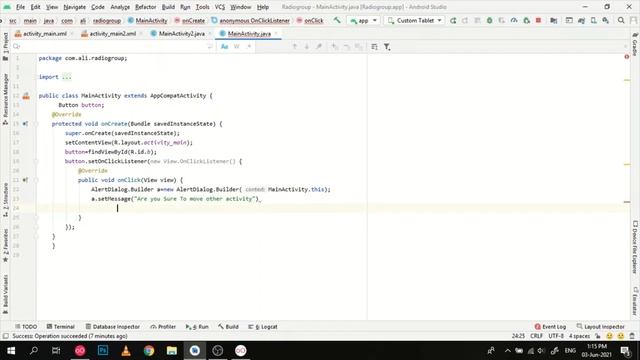Open the Event Log panel
Image resolution: width=640 pixels, height=360 pixels.
550,327
